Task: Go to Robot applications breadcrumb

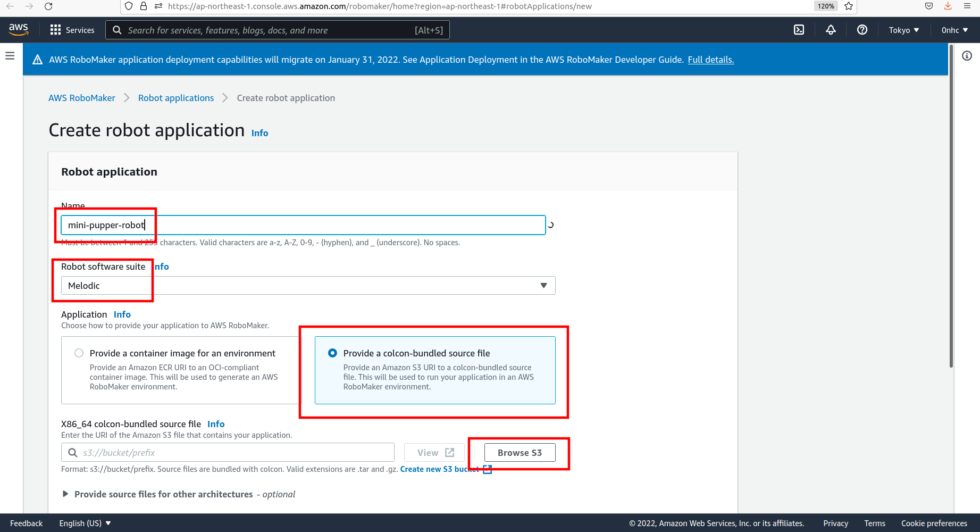Action: (176, 98)
